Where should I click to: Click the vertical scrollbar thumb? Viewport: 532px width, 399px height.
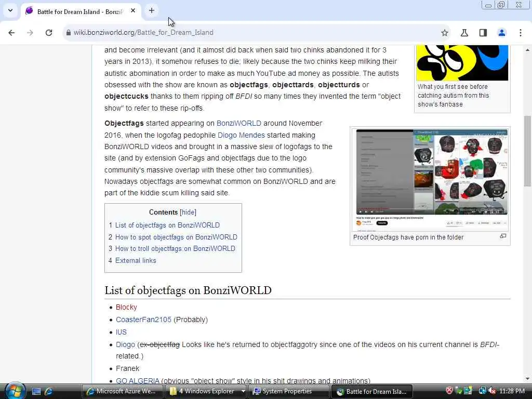coord(528,151)
